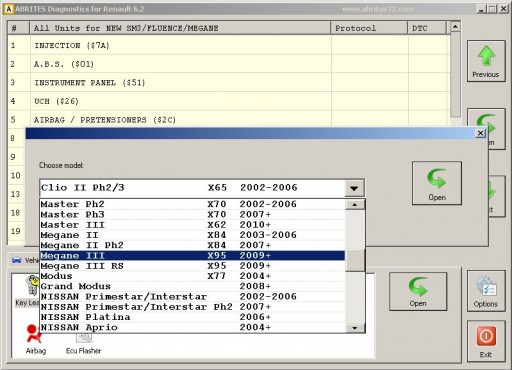512x370 pixels.
Task: Choose Master III X62 2010+ model
Action: pos(192,225)
